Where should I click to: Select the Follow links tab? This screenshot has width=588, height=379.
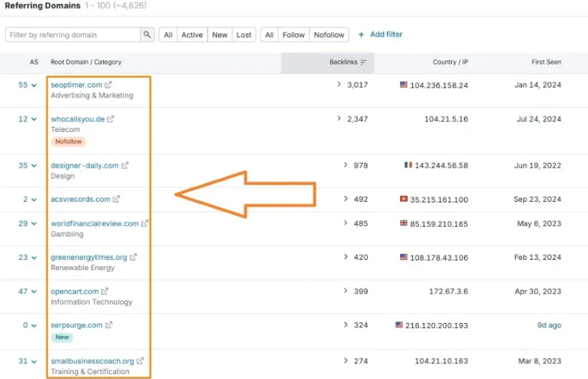click(x=293, y=34)
